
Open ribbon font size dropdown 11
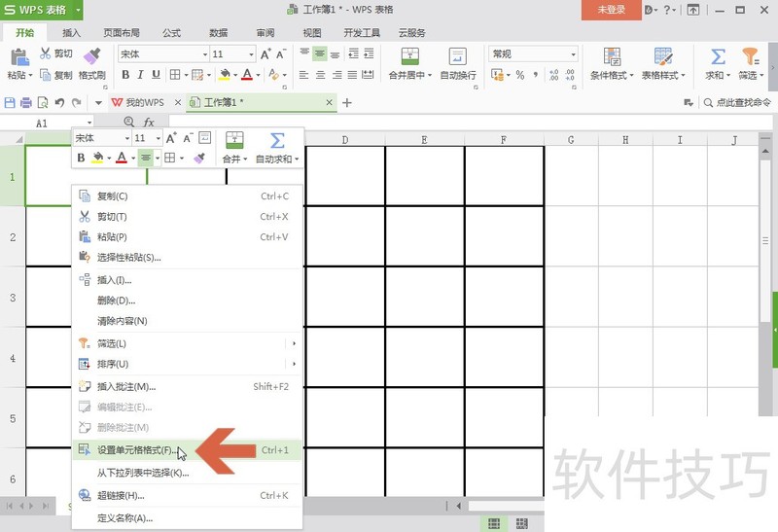[251, 54]
